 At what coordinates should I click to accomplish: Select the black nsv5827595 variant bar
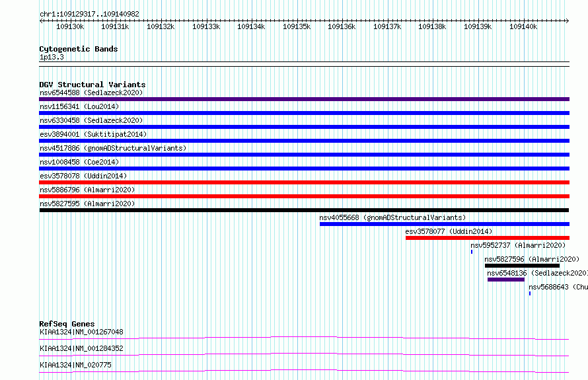pos(304,210)
